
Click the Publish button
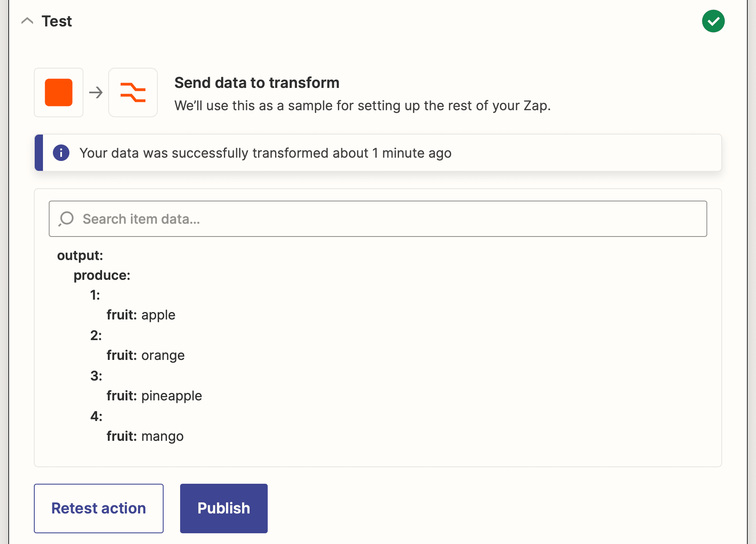(223, 508)
